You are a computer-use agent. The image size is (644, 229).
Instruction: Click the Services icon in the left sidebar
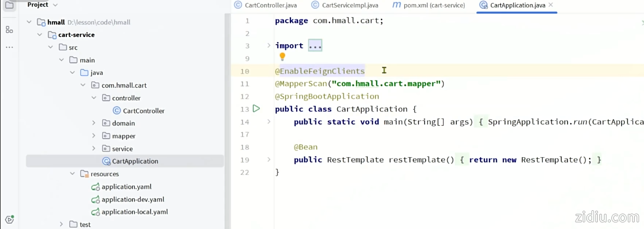tap(9, 219)
